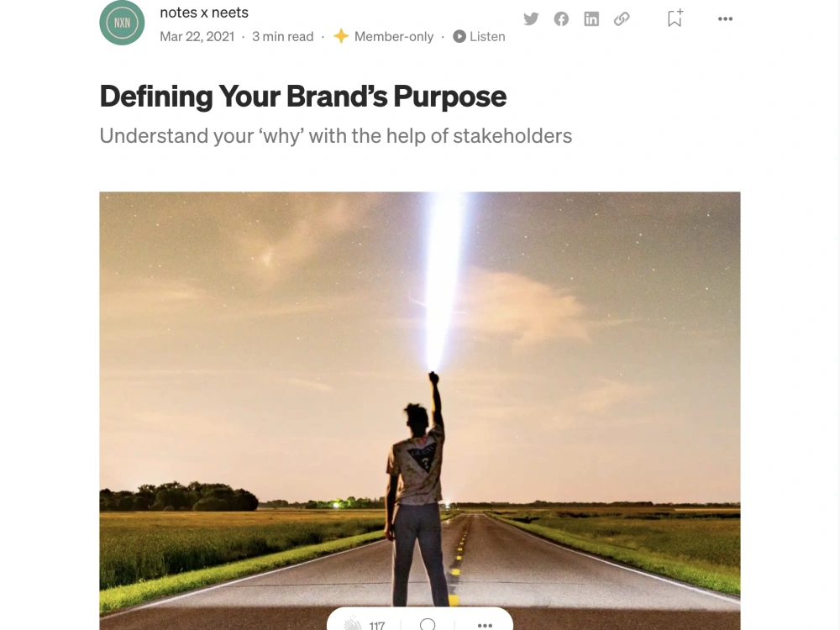840x630 pixels.
Task: Open the top more-options menu
Action: pyautogui.click(x=725, y=18)
